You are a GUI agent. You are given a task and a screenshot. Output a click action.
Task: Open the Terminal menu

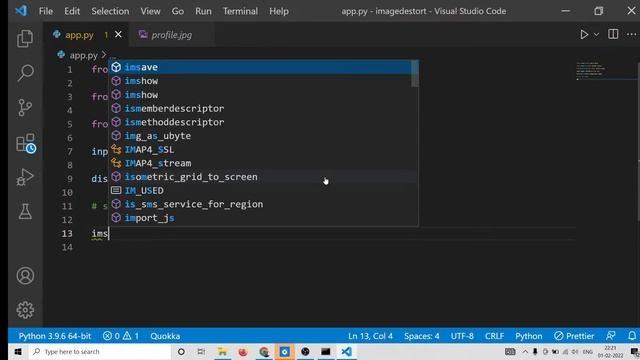pos(240,11)
